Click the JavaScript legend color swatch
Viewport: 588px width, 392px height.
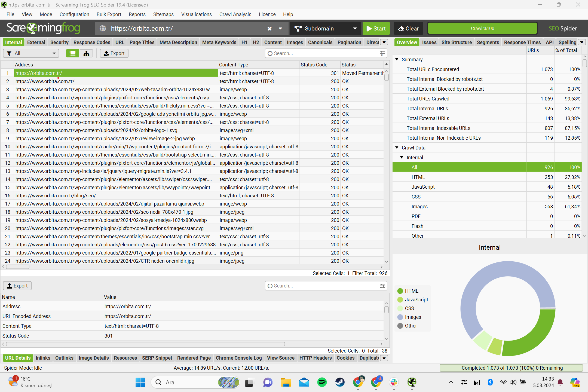[x=400, y=300]
